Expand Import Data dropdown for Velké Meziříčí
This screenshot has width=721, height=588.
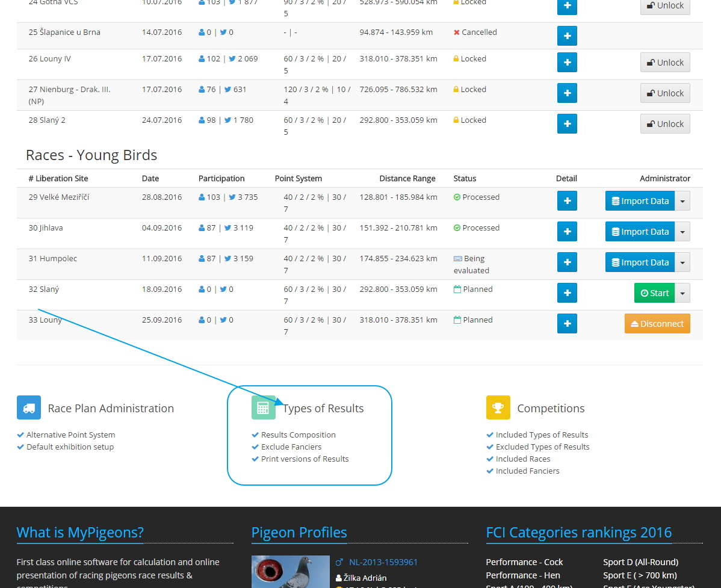pyautogui.click(x=682, y=201)
